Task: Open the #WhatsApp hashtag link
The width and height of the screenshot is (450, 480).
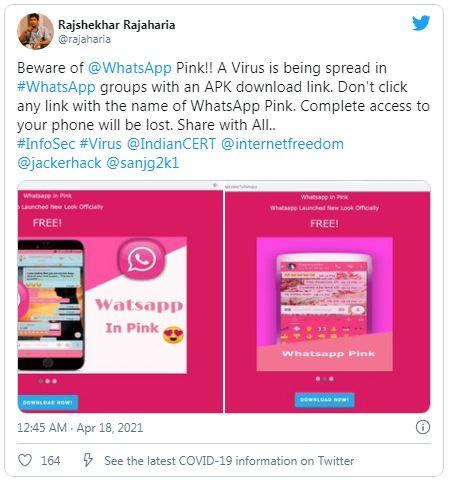Action: click(x=56, y=87)
